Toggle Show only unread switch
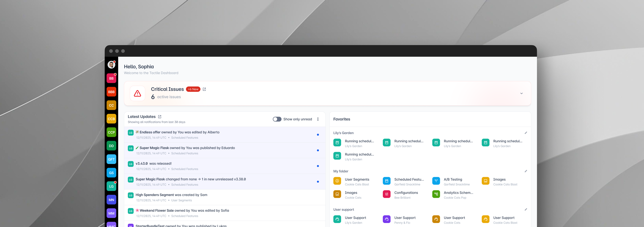This screenshot has width=644, height=227. (x=277, y=119)
